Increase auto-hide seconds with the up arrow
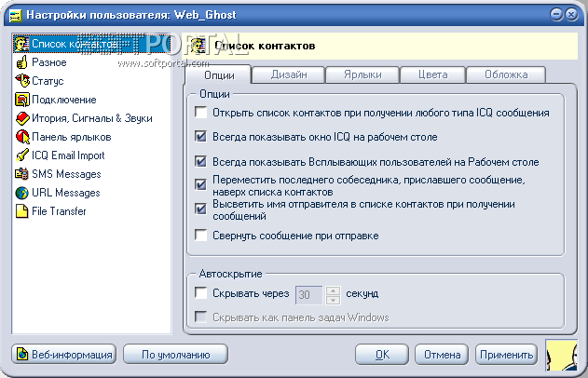 point(334,290)
